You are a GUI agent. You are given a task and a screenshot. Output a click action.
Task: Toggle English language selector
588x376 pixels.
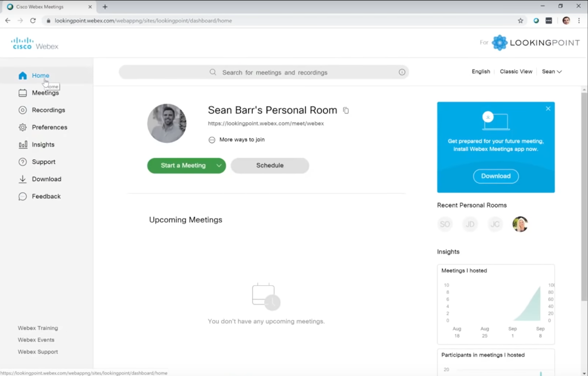click(481, 71)
